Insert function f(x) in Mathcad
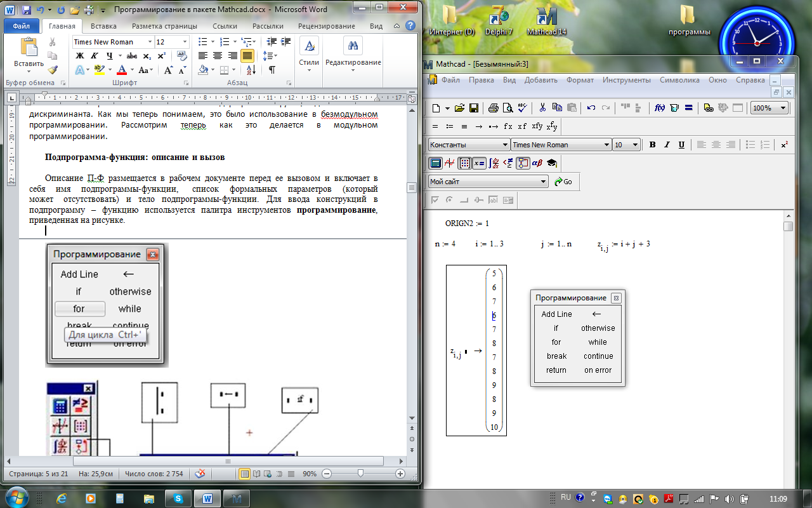 [660, 108]
